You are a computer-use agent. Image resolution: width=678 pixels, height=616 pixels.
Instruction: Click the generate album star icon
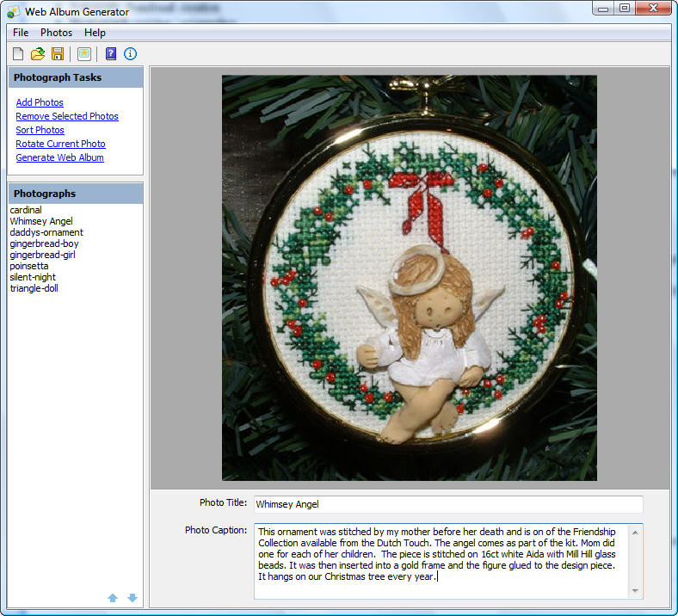pos(83,53)
